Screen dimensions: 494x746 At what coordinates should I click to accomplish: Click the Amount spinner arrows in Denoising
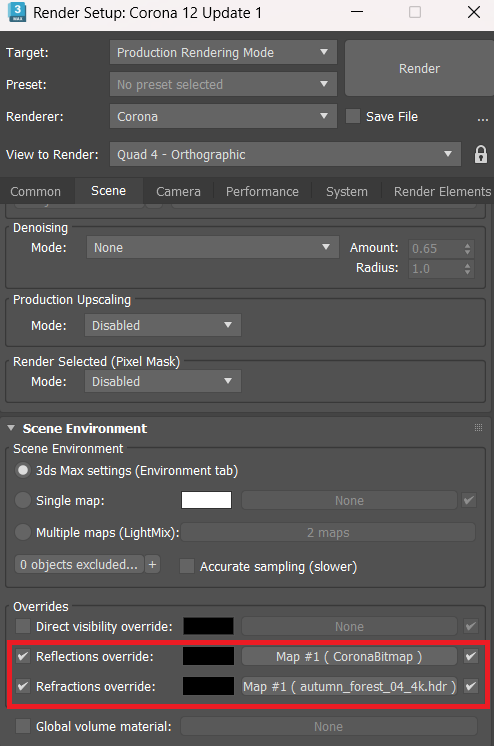click(x=467, y=248)
